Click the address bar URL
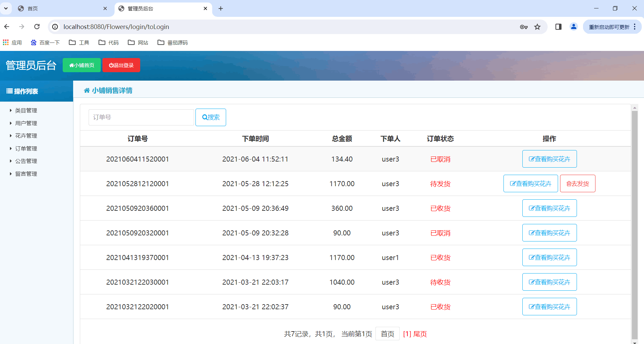This screenshot has height=344, width=644. [116, 27]
